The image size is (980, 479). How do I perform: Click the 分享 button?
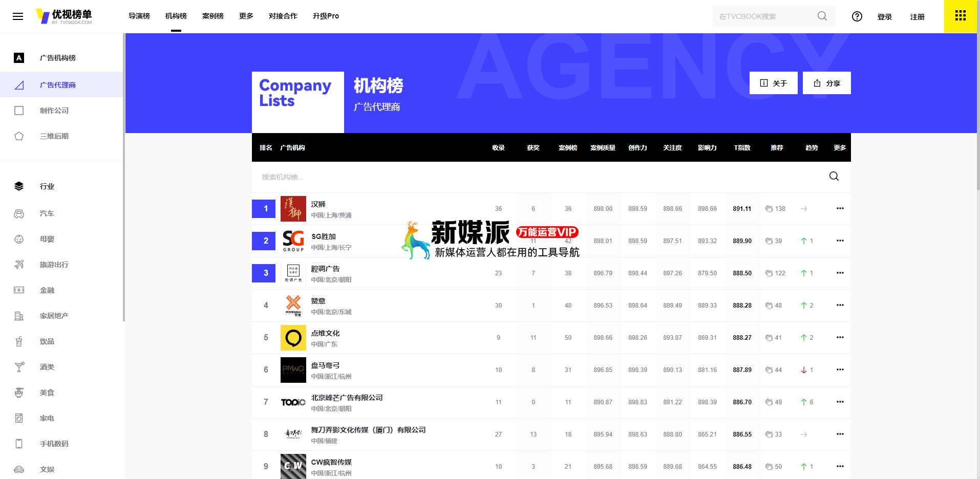pyautogui.click(x=827, y=83)
